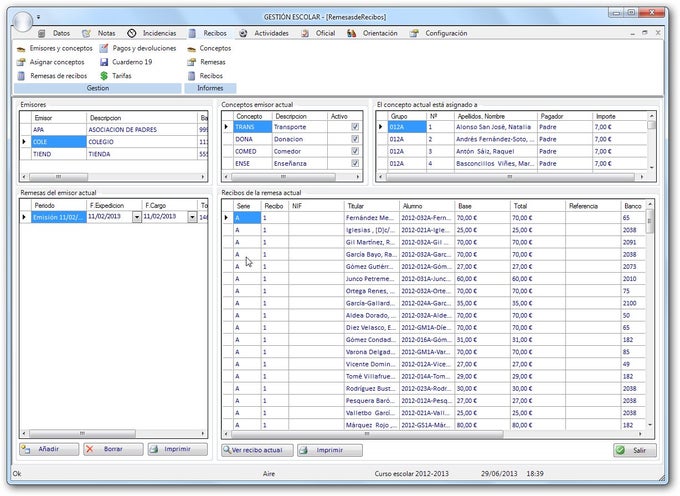The width and height of the screenshot is (680, 496).
Task: Select the Márquez Rojo receipt row
Action: click(x=434, y=425)
